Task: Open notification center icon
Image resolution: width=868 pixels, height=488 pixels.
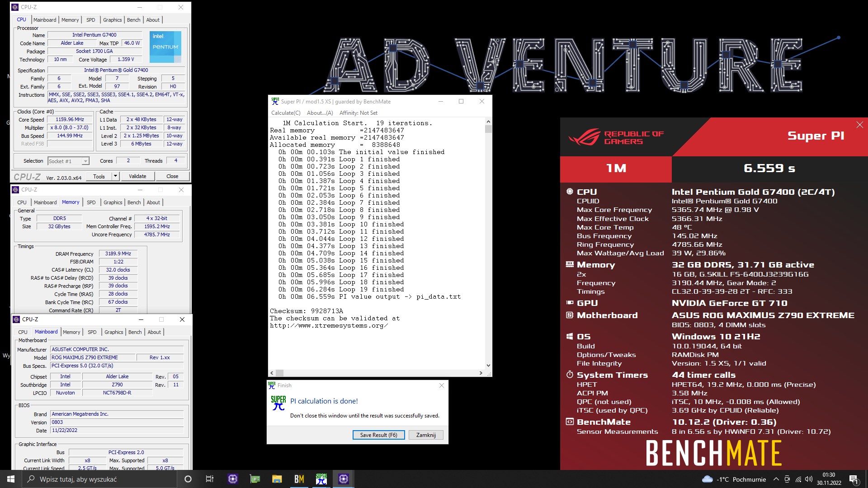Action: coord(854,479)
